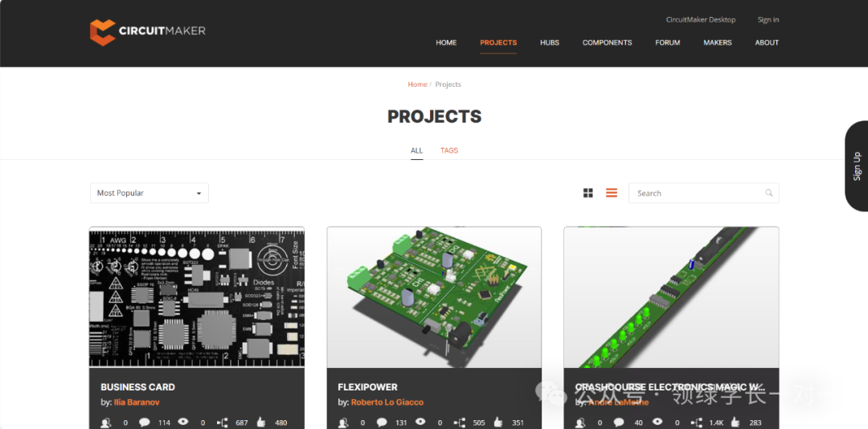Select the All tab
Image resolution: width=868 pixels, height=429 pixels.
coord(417,150)
